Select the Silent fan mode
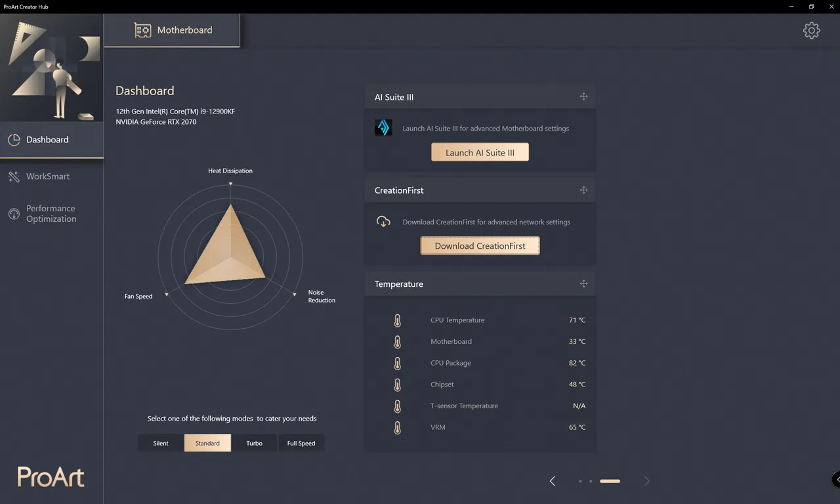The height and width of the screenshot is (504, 840). 161,443
